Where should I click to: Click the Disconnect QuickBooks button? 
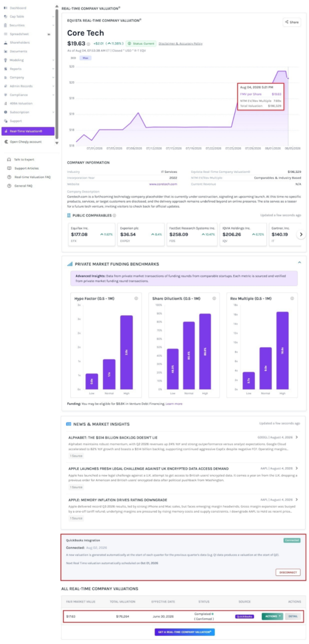(x=288, y=572)
